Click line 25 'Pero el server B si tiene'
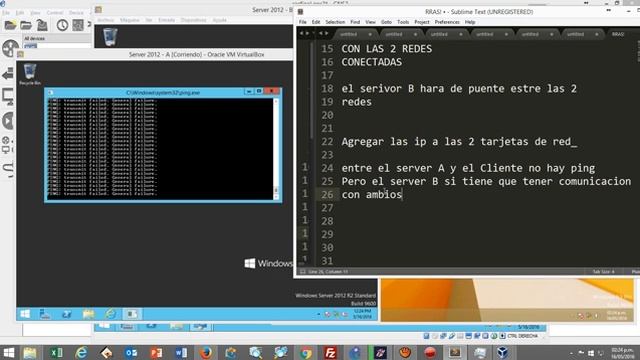This screenshot has height=360, width=640. pyautogui.click(x=486, y=181)
